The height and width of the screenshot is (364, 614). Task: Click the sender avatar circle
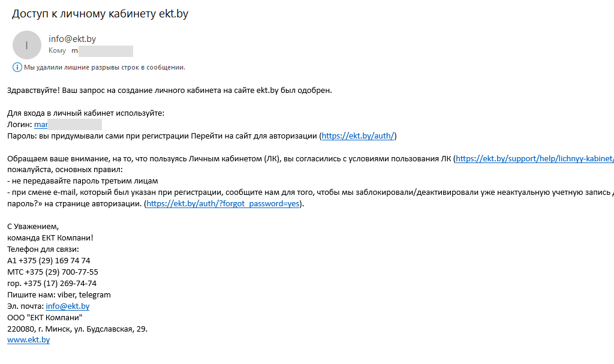[x=27, y=44]
